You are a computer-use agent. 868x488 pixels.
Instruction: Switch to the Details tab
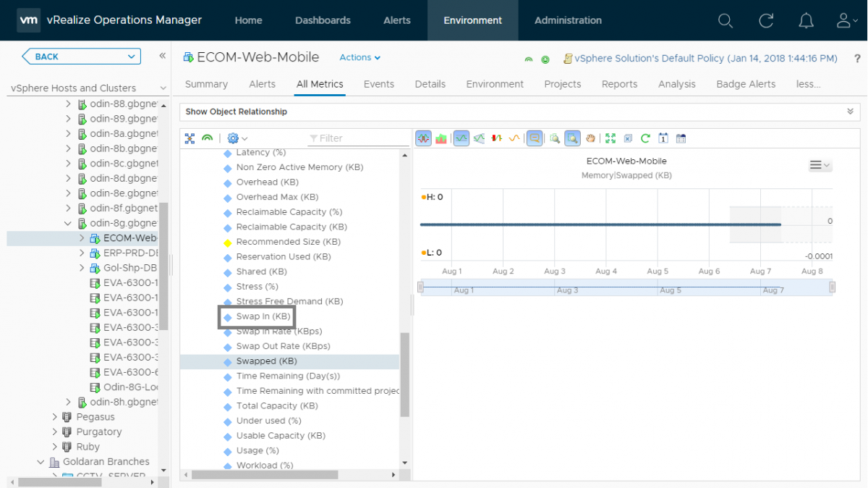pyautogui.click(x=430, y=84)
